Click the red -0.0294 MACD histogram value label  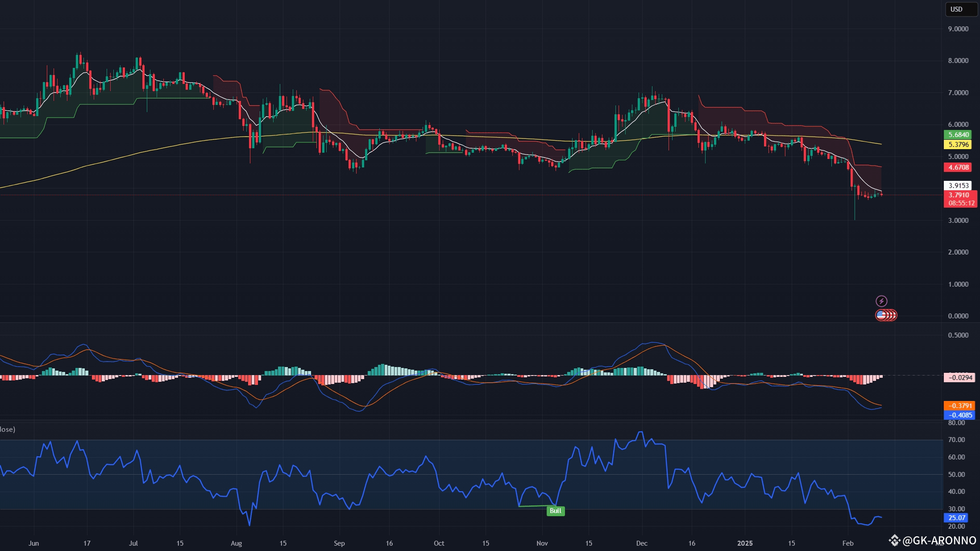click(x=959, y=377)
